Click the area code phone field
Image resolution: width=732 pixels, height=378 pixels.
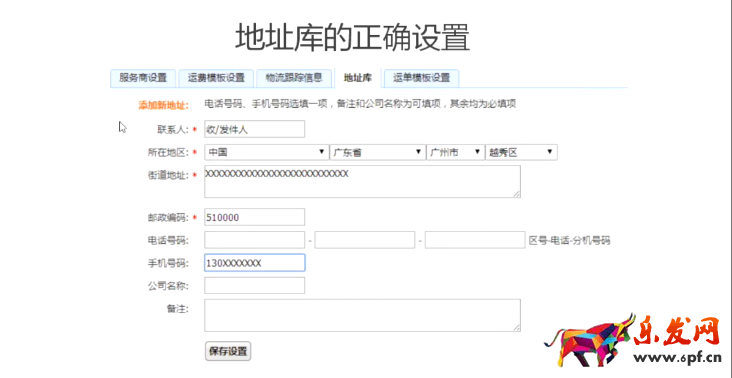pos(254,240)
